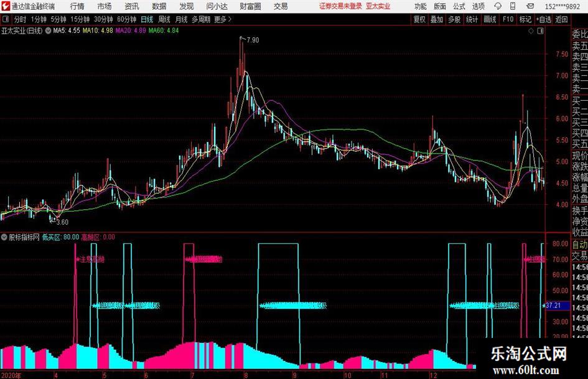588x379 pixels.
Task: Open the 版面 menu
Action: coord(440,6)
